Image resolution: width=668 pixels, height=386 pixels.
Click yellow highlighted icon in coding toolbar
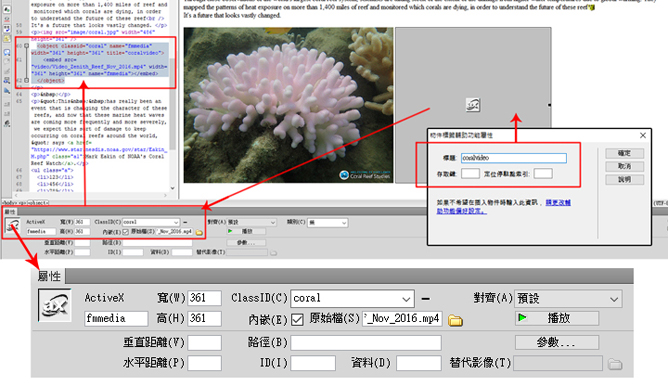(x=7, y=39)
